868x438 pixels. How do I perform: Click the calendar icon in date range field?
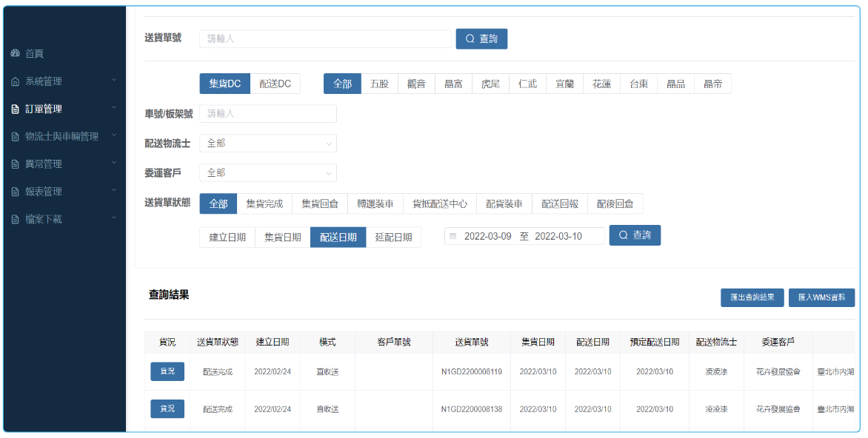453,236
